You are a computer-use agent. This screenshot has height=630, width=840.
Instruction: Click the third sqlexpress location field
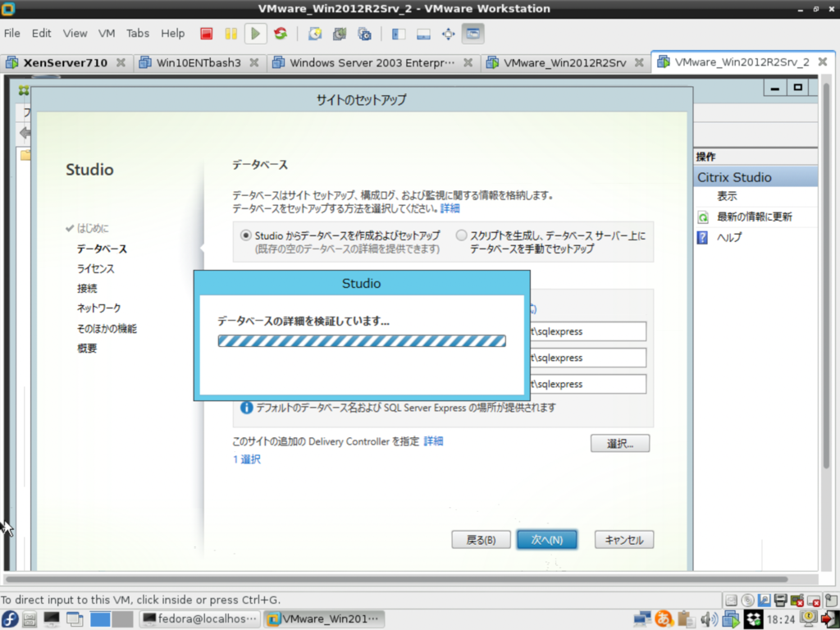pos(587,384)
